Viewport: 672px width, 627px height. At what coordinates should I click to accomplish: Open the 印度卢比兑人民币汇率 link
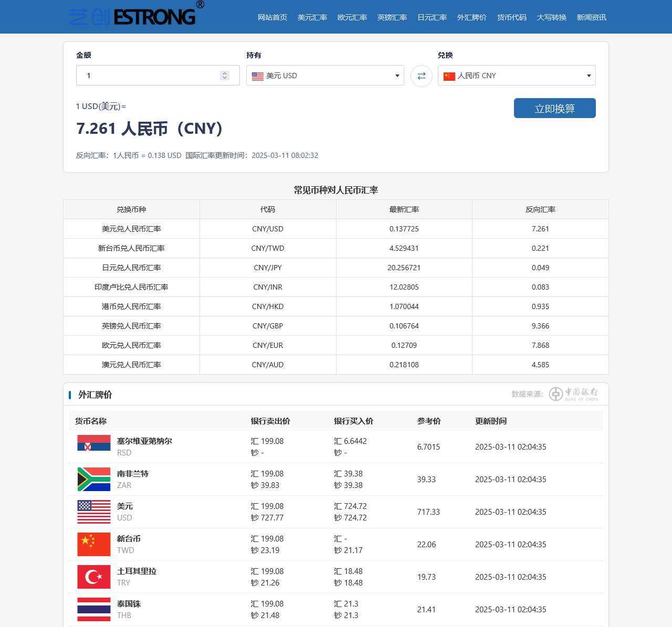pyautogui.click(x=131, y=287)
